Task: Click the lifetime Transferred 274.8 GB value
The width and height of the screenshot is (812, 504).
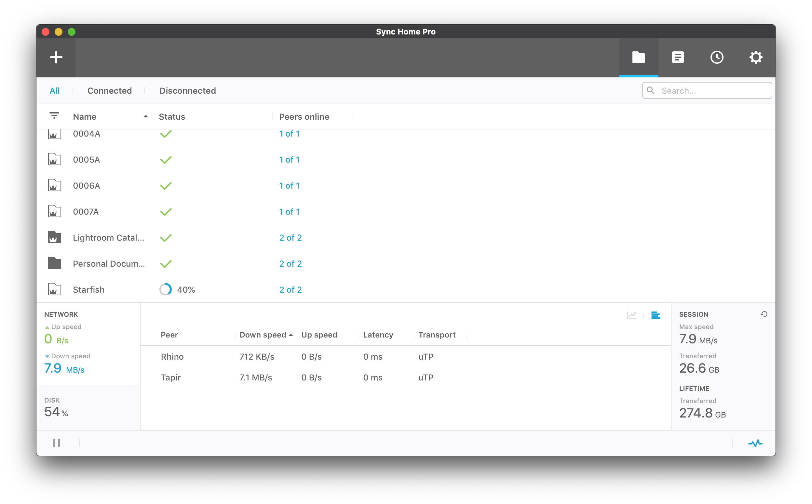Action: point(703,414)
